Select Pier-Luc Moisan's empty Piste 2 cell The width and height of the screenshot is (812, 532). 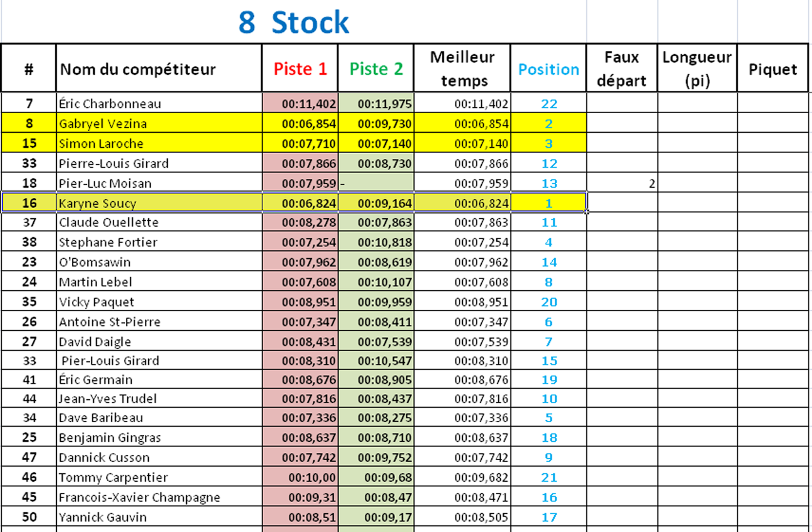[376, 183]
